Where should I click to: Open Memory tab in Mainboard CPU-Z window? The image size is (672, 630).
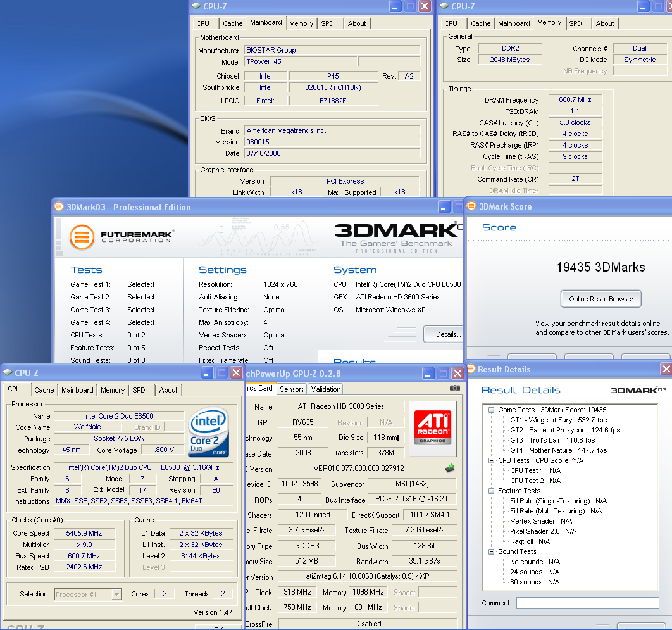(x=301, y=23)
